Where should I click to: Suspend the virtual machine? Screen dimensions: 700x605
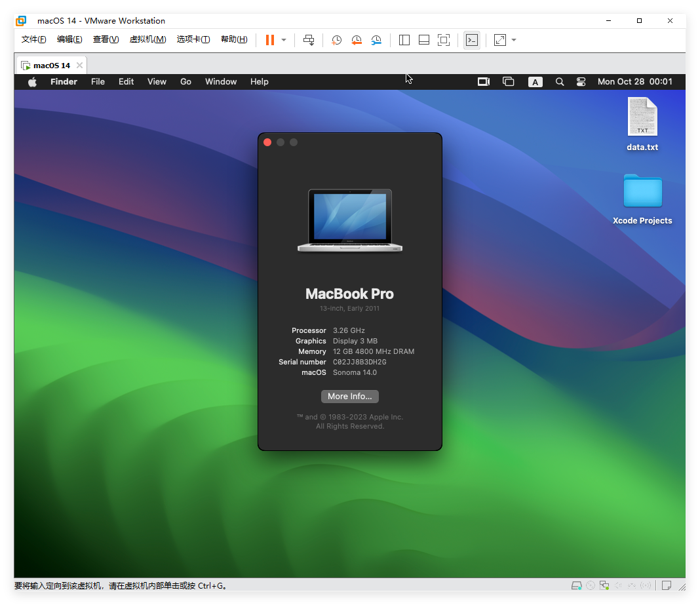pyautogui.click(x=269, y=40)
